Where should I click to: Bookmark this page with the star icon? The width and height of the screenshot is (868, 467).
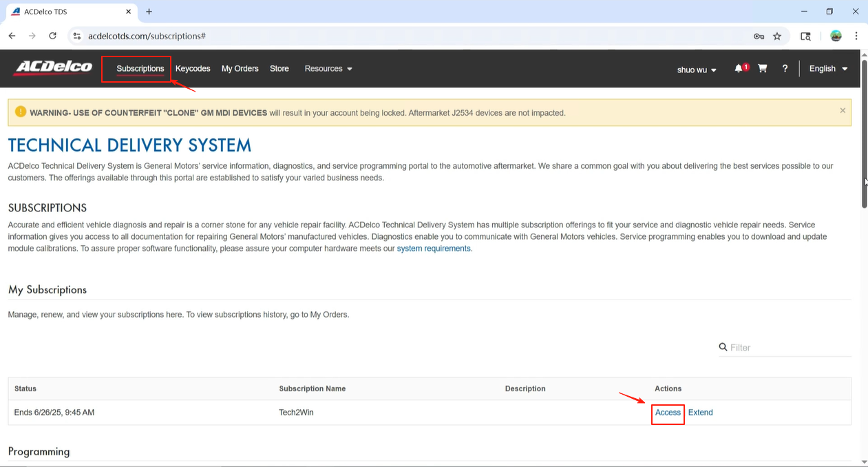777,36
